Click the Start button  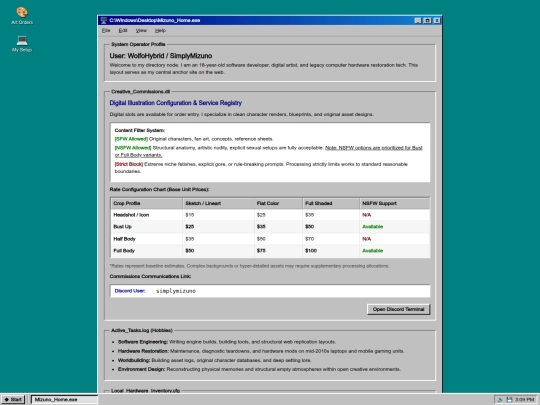[x=13, y=399]
